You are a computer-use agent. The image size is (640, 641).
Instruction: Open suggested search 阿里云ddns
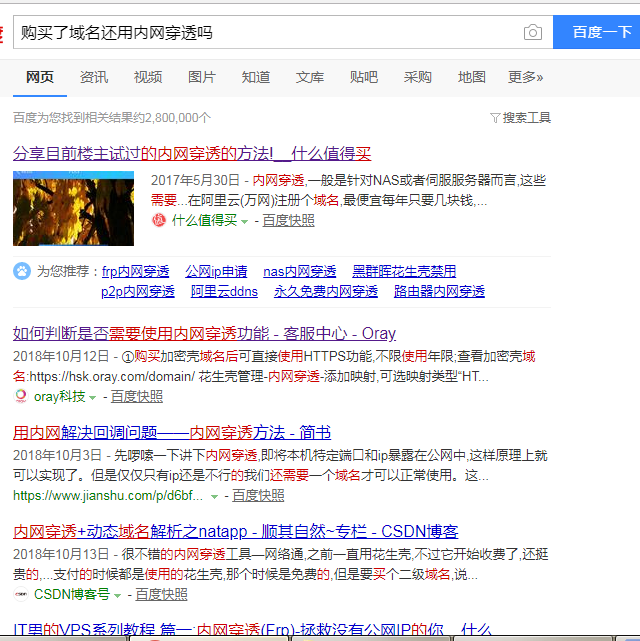pyautogui.click(x=224, y=291)
